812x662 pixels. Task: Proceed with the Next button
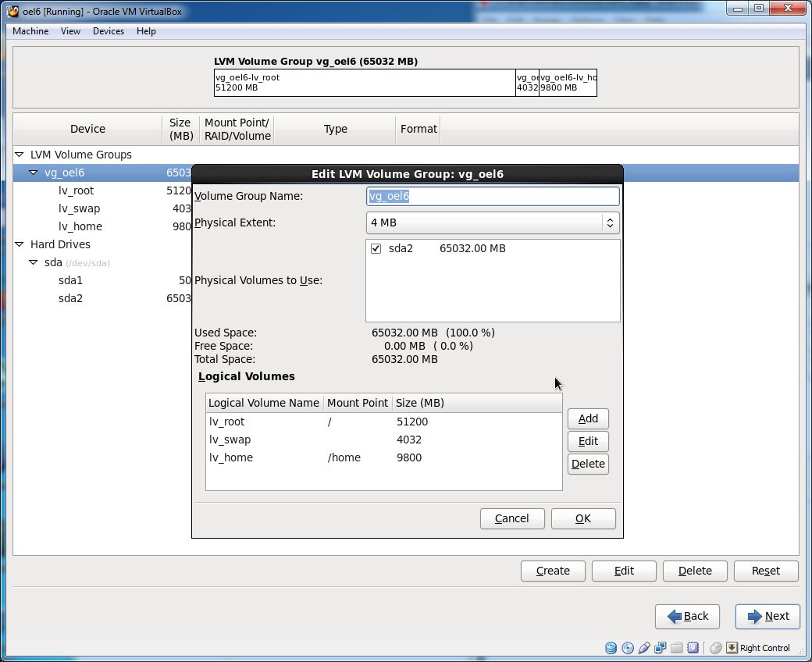coord(767,616)
